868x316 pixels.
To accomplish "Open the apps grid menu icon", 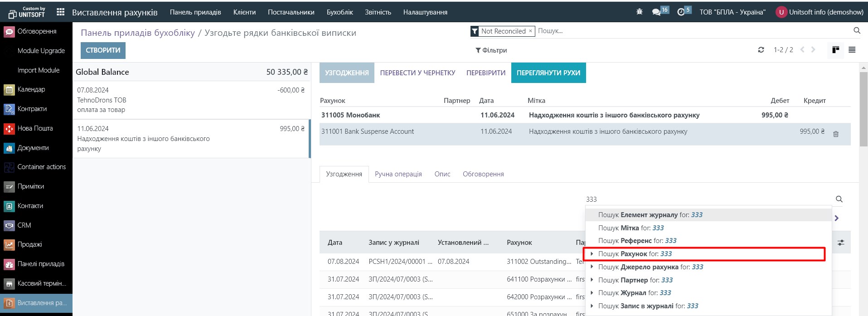I will pyautogui.click(x=60, y=12).
